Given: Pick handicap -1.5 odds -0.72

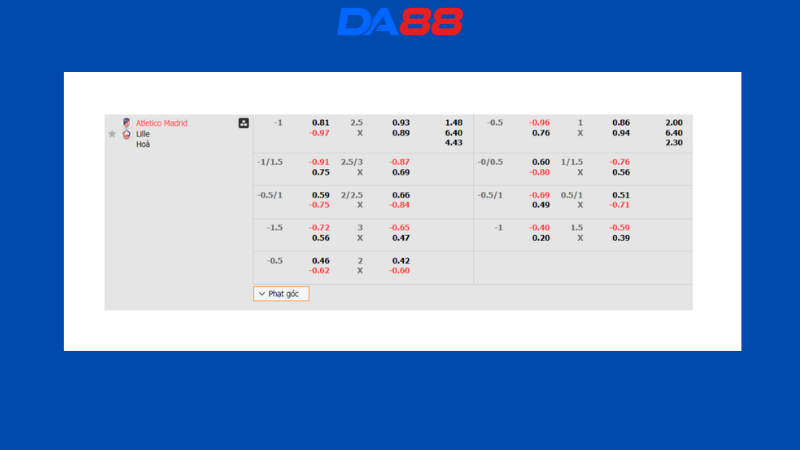Looking at the screenshot, I should point(319,228).
